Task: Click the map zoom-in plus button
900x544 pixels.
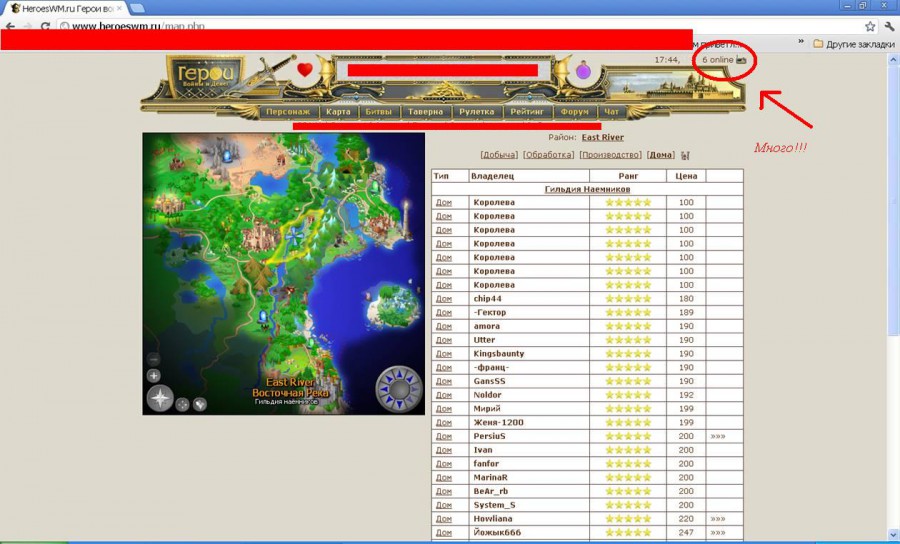Action: [154, 376]
